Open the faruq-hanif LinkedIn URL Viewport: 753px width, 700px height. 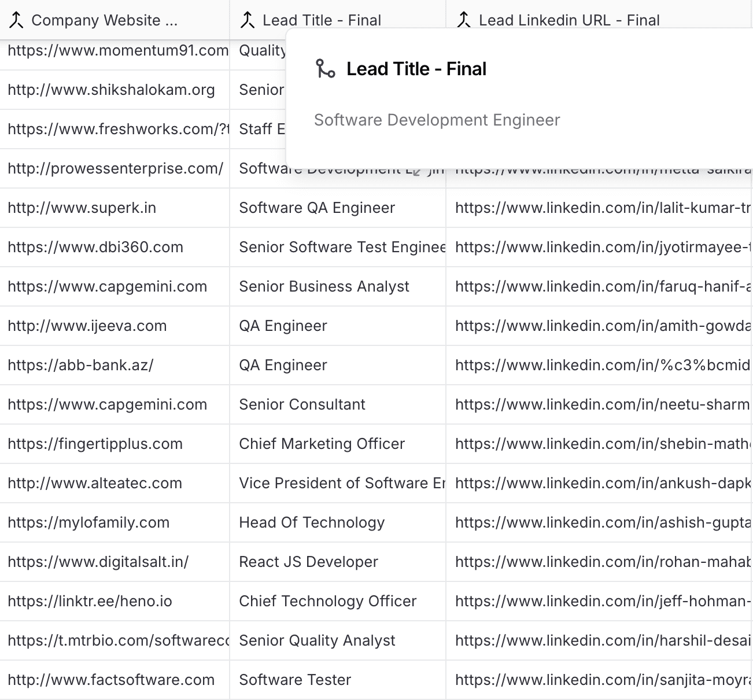600,286
